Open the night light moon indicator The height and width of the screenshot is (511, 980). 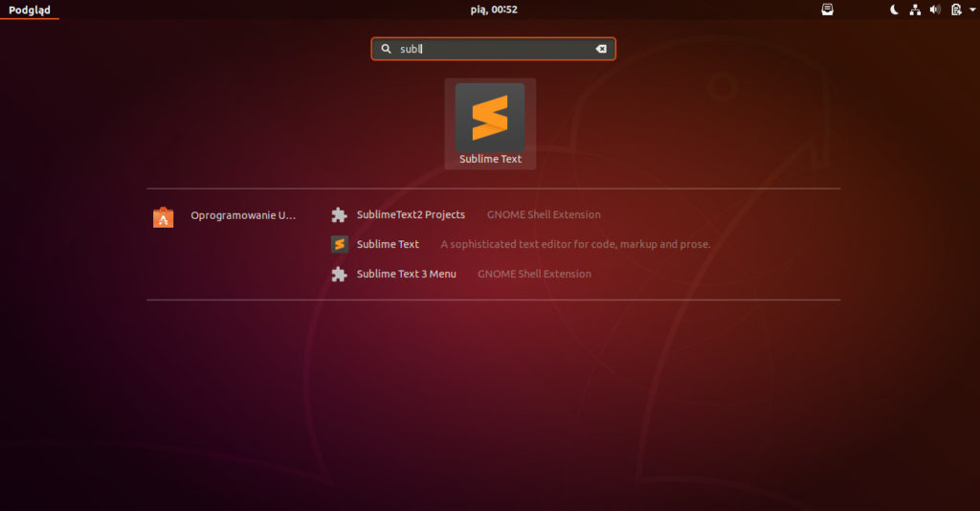(895, 10)
